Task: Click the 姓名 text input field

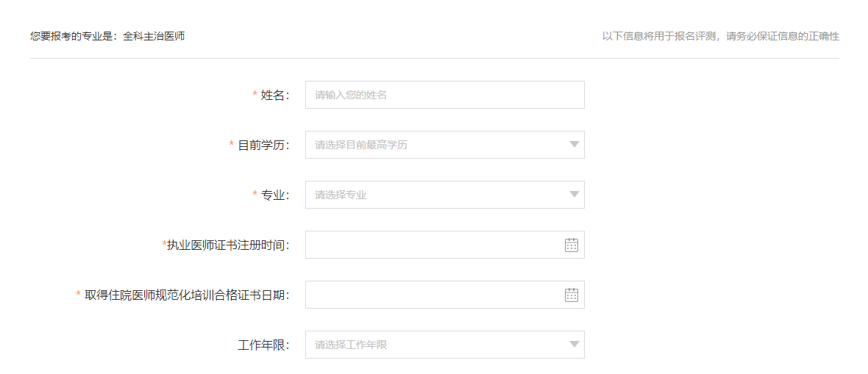Action: coord(444,95)
